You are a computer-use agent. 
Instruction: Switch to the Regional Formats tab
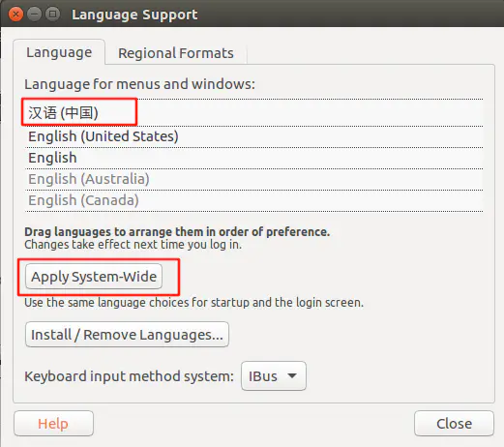click(x=176, y=53)
